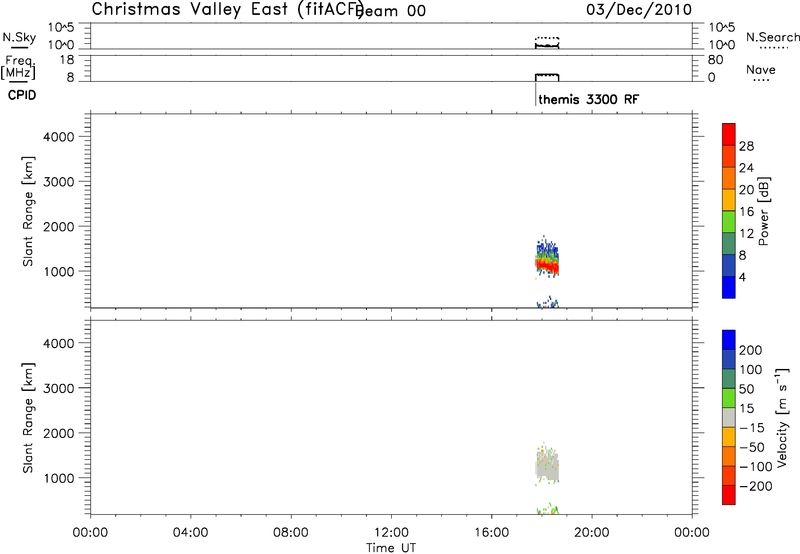
Task: Click the CPID label
Action: [x=22, y=95]
